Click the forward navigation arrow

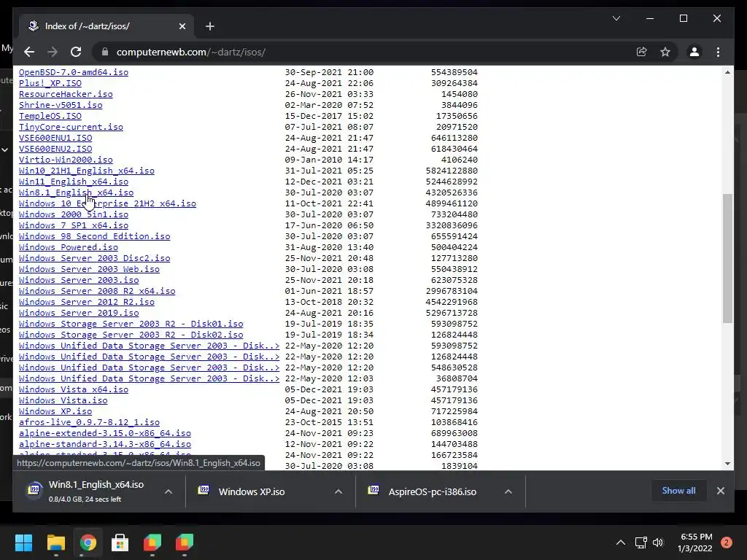point(53,52)
